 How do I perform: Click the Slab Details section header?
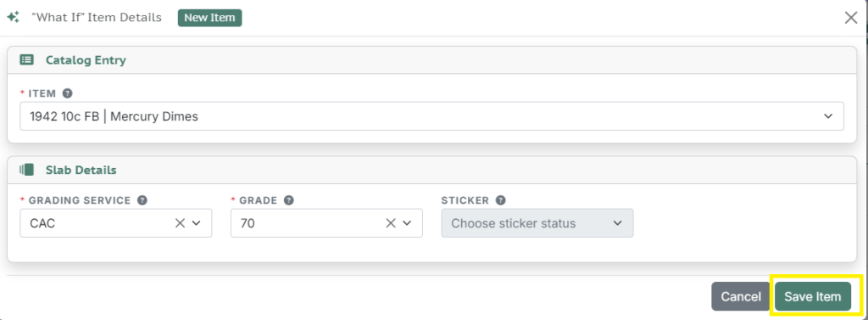[431, 170]
